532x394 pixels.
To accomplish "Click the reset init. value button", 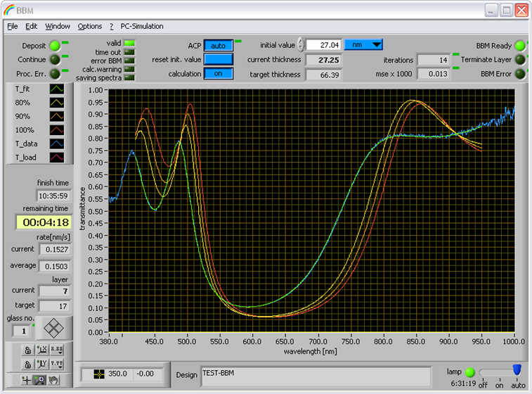I will [218, 59].
